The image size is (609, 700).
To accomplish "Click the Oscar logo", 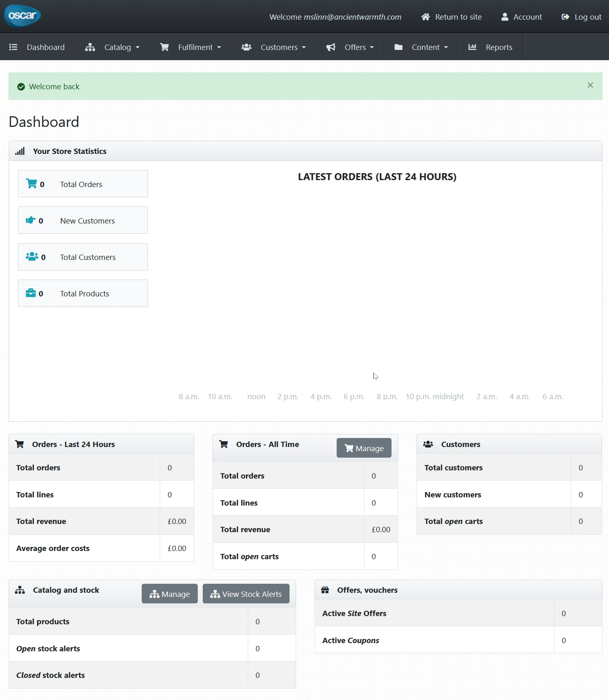I will tap(23, 16).
